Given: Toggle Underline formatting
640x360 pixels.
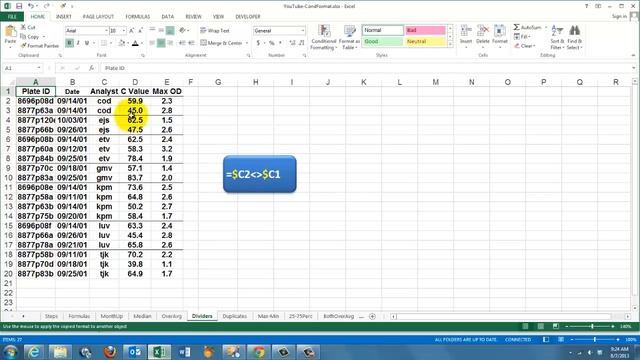Looking at the screenshot, I should coord(87,43).
